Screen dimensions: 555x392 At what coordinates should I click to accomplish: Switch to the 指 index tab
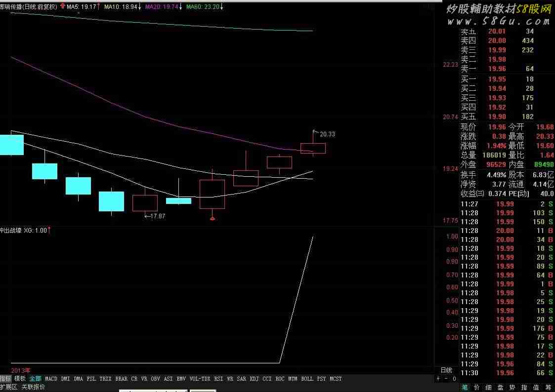(524, 388)
